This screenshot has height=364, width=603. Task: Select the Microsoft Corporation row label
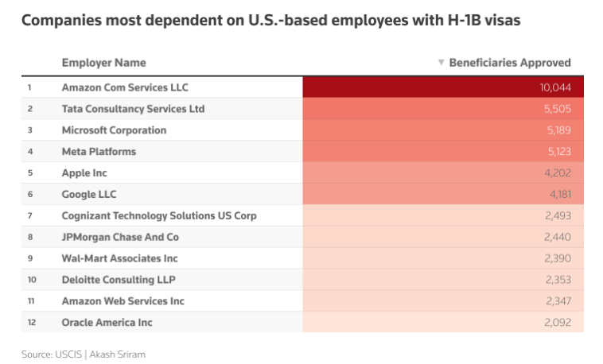point(114,130)
